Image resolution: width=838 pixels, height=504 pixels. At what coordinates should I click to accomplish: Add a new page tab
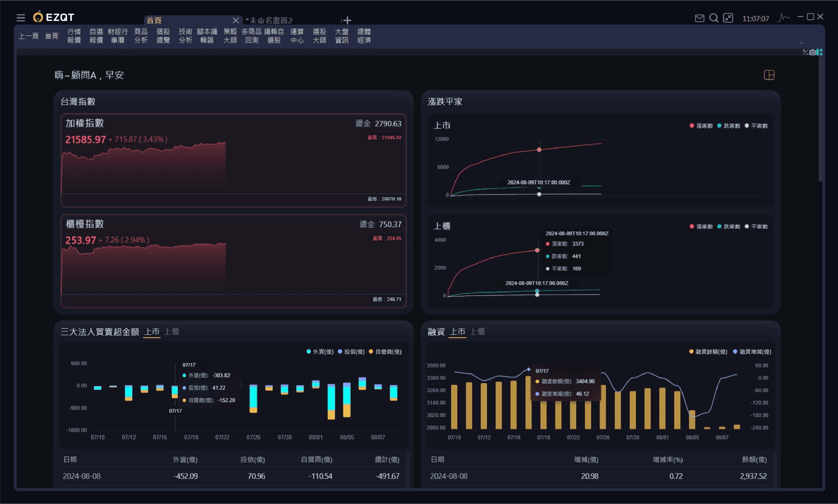point(347,20)
